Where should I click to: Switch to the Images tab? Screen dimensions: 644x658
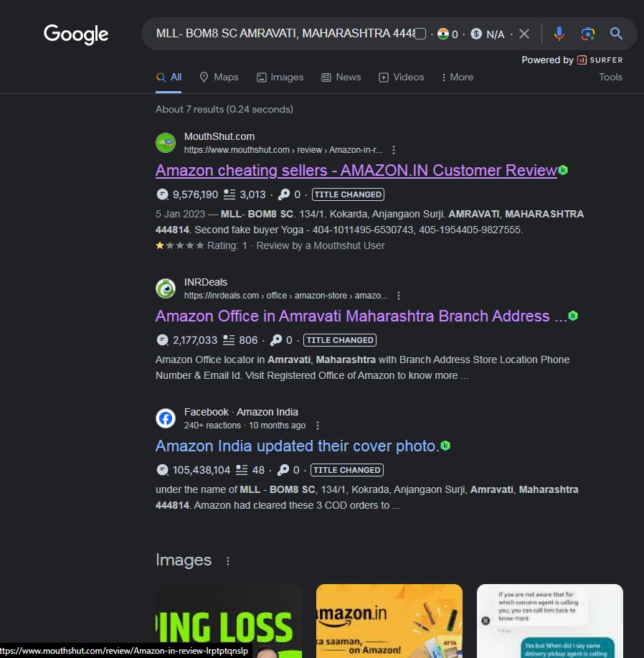click(280, 77)
